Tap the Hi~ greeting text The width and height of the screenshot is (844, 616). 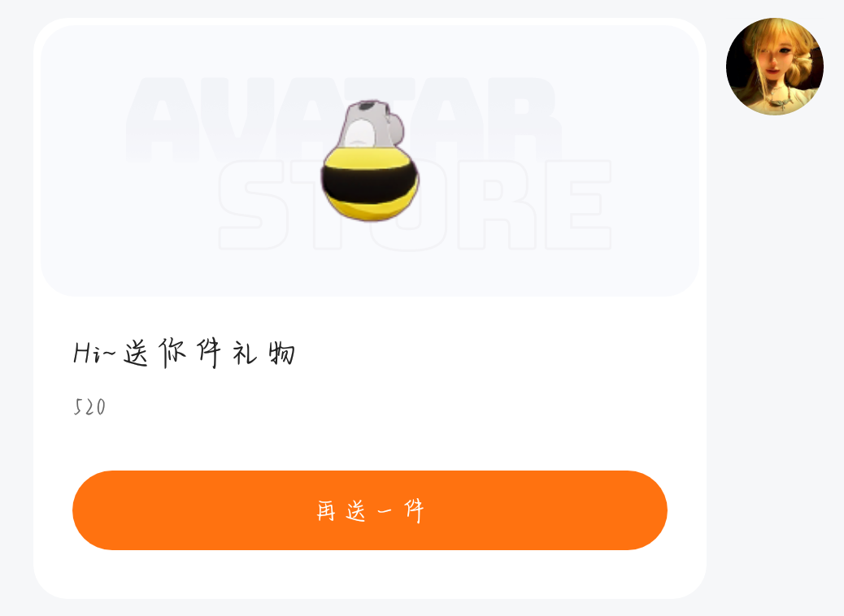(94, 354)
